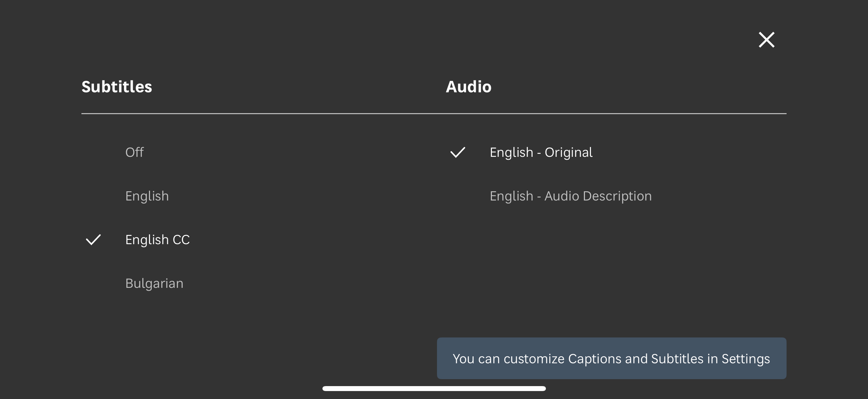The height and width of the screenshot is (399, 868).
Task: Tap the customize Captions and Subtitles notice
Action: tap(611, 358)
